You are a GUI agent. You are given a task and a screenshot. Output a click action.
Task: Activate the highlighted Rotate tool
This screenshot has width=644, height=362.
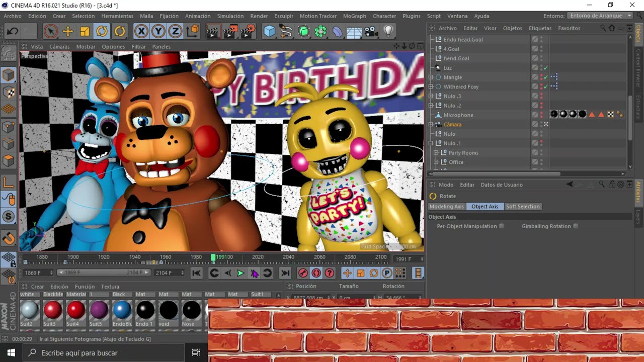click(x=102, y=32)
